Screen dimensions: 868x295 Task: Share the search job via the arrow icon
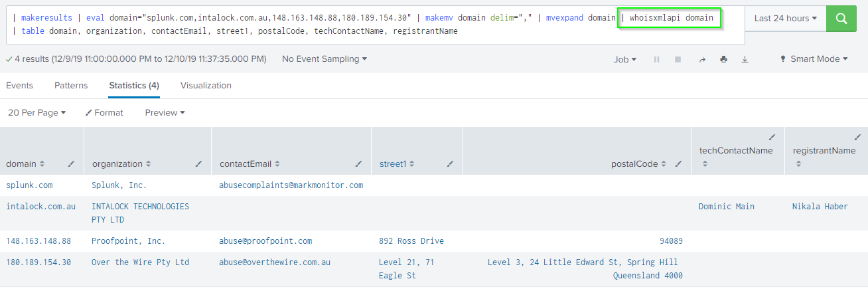point(702,59)
